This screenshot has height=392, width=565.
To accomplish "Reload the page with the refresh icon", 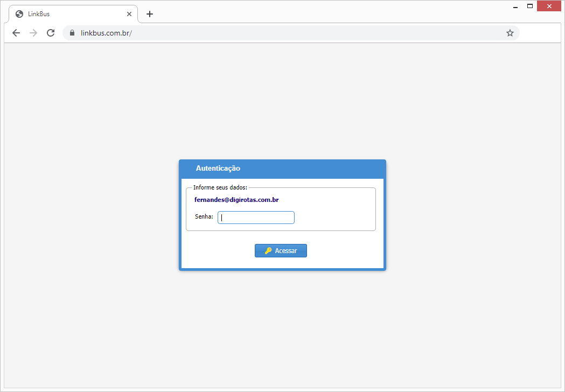I will (x=51, y=33).
